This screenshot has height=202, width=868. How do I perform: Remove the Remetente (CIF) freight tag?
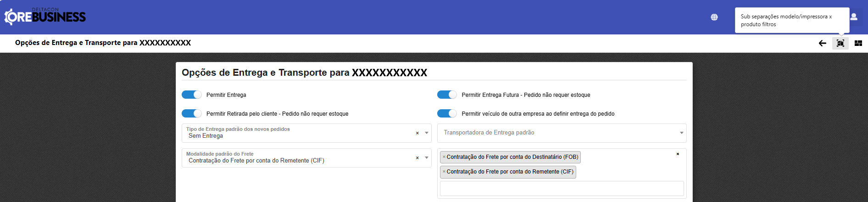(x=444, y=172)
